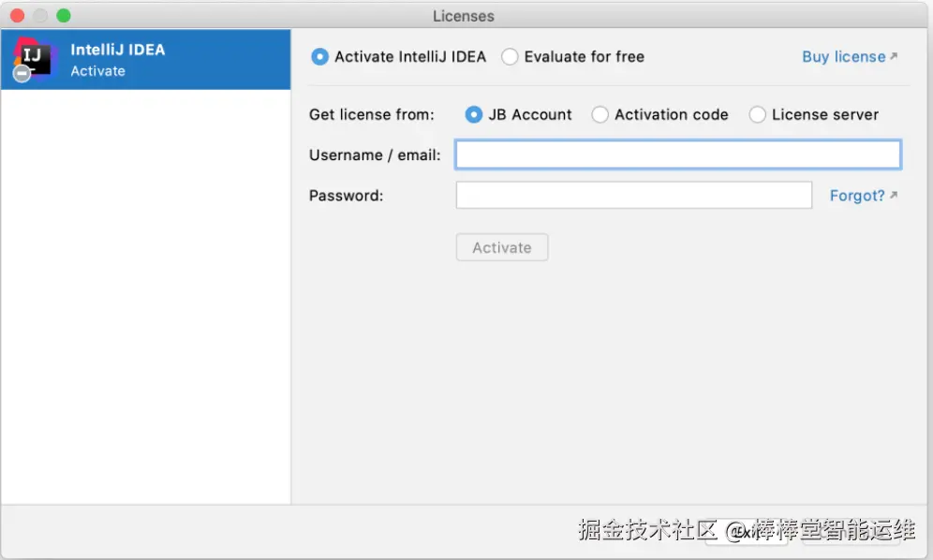Open the Forgot? password link

[857, 195]
